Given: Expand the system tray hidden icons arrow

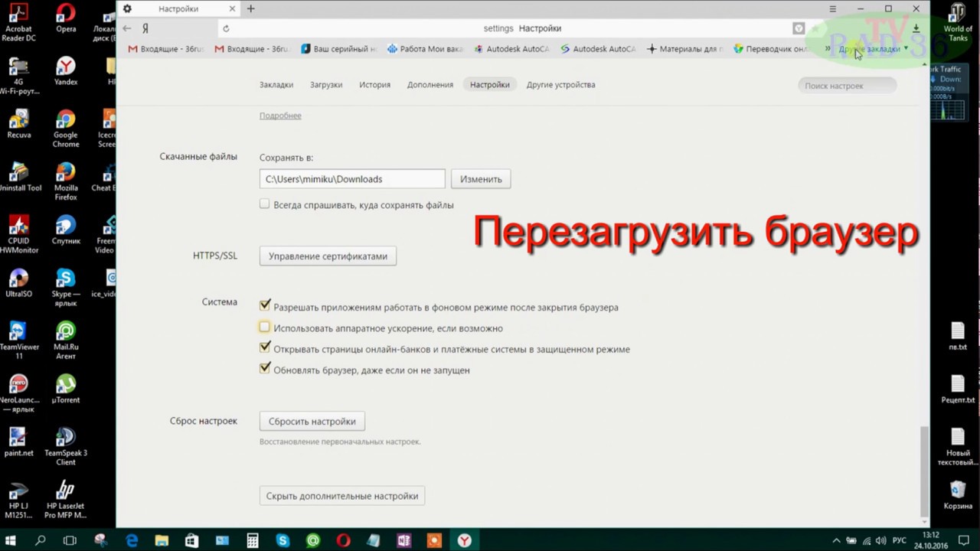Looking at the screenshot, I should (x=835, y=540).
